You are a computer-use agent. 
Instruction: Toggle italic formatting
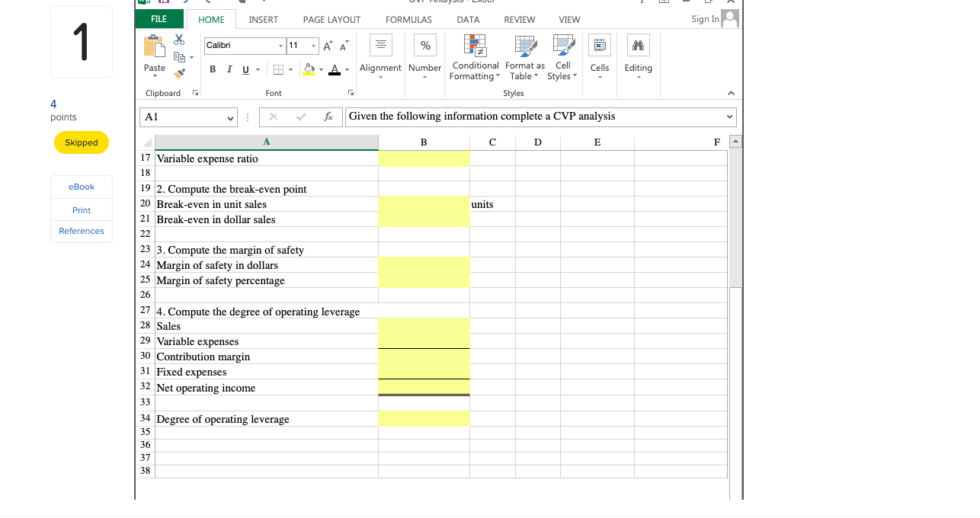click(229, 69)
